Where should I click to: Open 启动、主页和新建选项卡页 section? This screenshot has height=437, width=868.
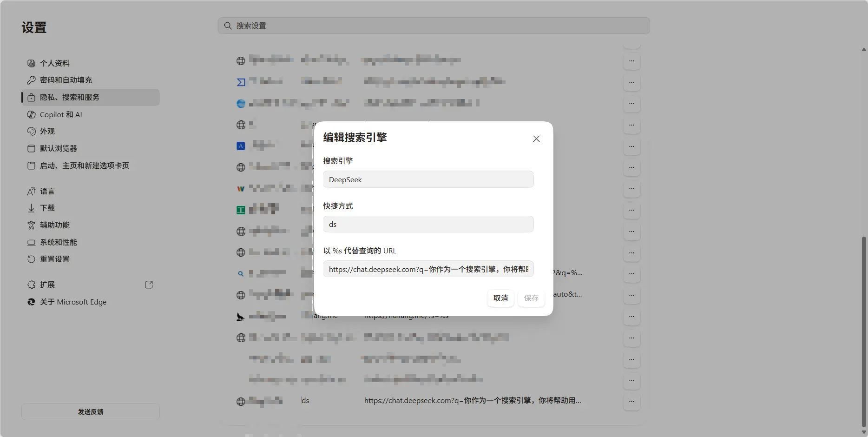pyautogui.click(x=91, y=166)
